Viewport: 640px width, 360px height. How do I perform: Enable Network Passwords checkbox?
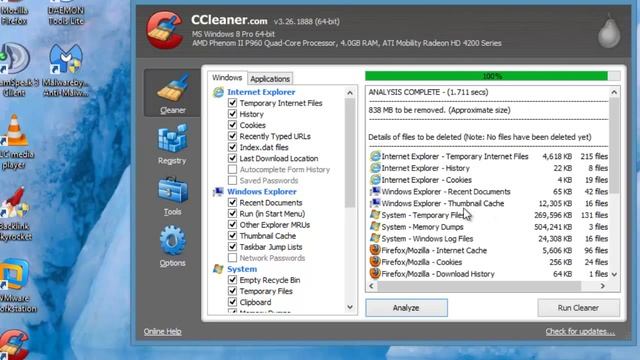tap(232, 258)
